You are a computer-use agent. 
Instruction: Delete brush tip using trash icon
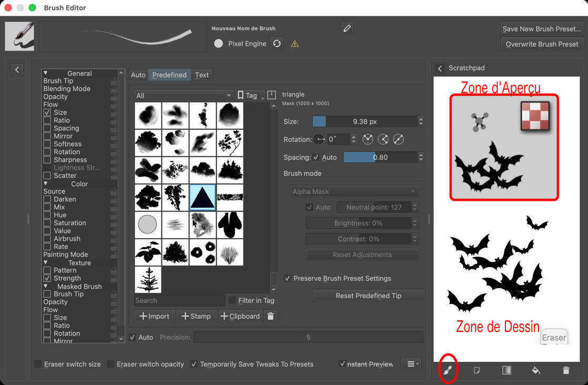click(x=271, y=316)
